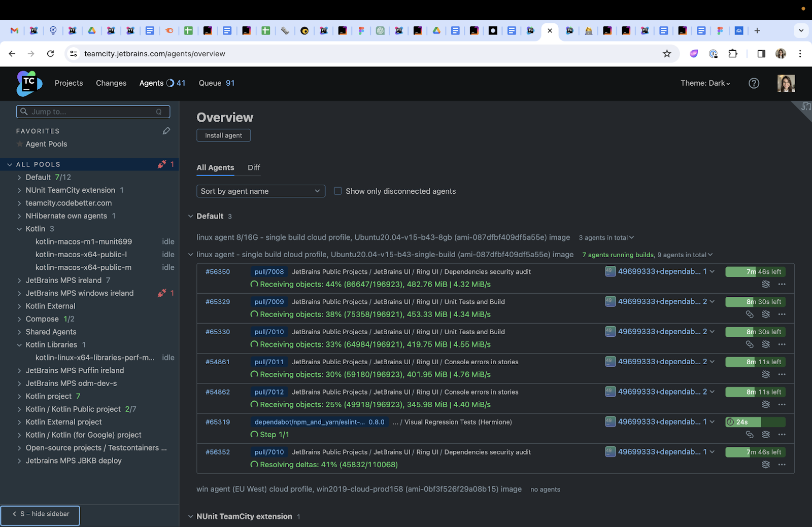812x527 pixels.
Task: Click the link icon in build #65319 row
Action: coord(750,435)
